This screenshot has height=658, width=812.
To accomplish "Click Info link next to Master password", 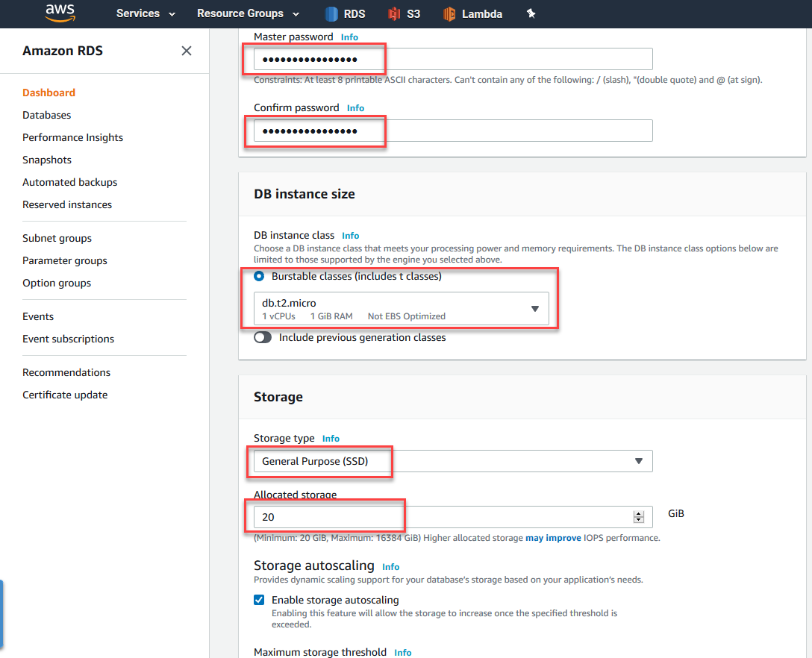I will click(349, 37).
